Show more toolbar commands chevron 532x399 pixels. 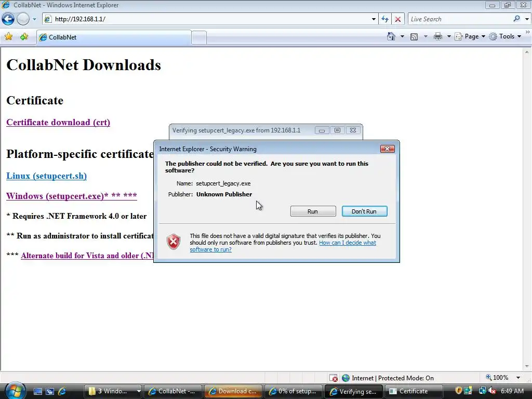528,32
